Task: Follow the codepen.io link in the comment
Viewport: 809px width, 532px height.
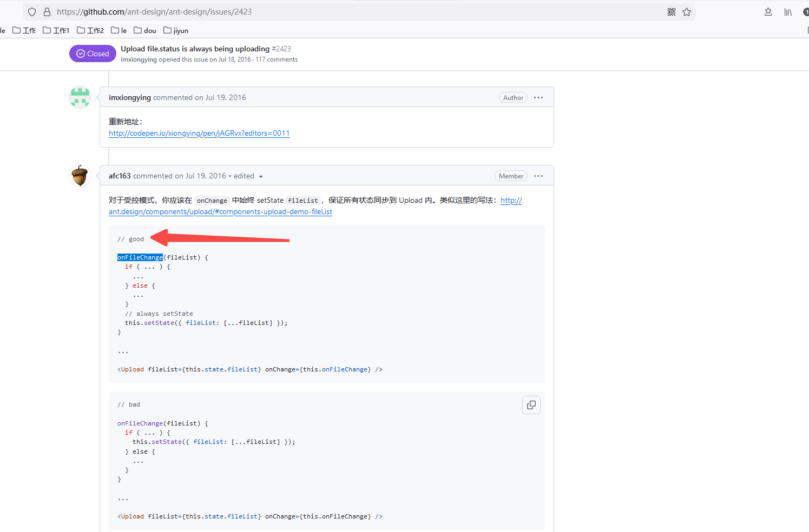Action: click(x=199, y=133)
